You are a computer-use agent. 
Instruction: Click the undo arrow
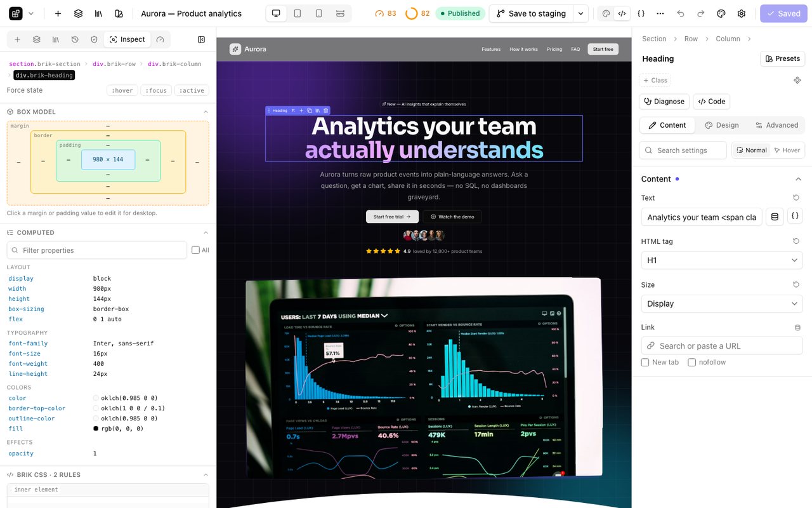[x=681, y=13]
